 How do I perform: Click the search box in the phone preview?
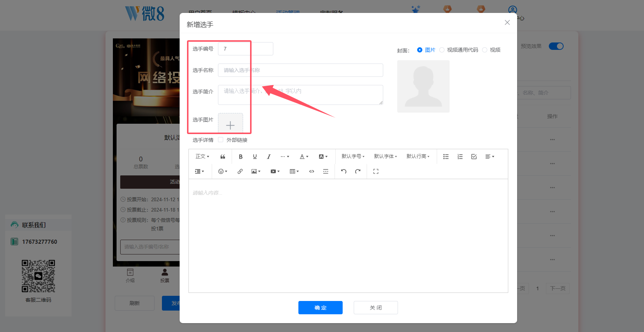pyautogui.click(x=150, y=247)
